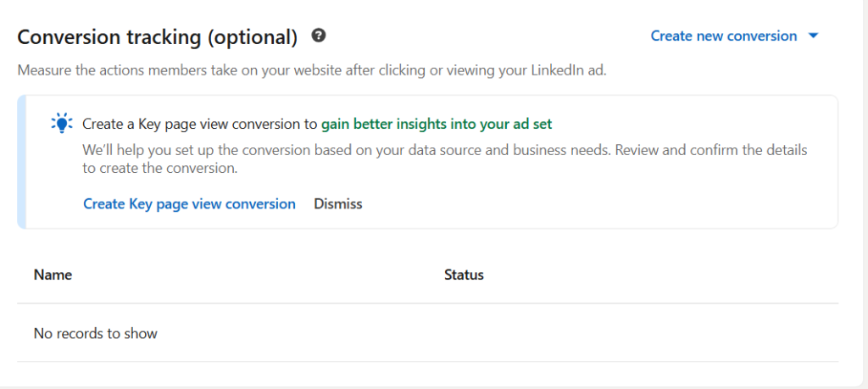Click the Conversion tracking (optional) heading

coord(158,37)
